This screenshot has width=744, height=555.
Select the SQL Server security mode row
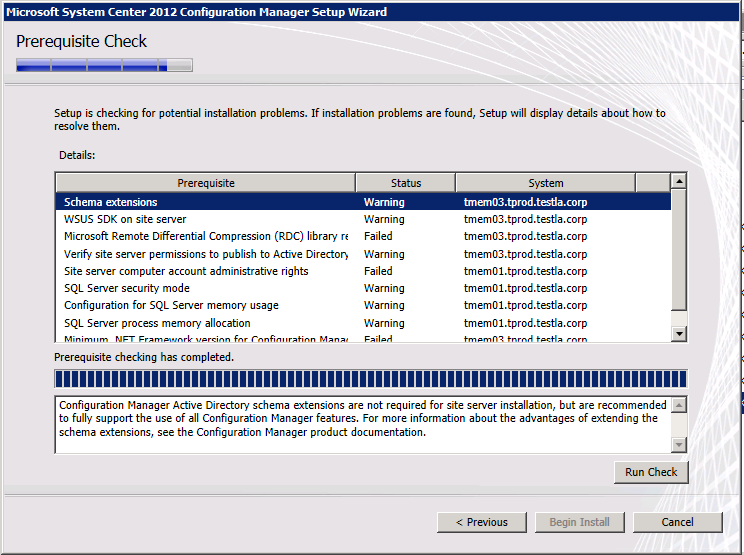pos(363,288)
